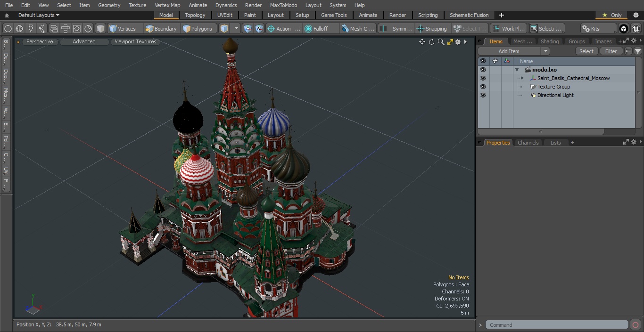Click the Command input field
644x332 pixels.
(557, 325)
